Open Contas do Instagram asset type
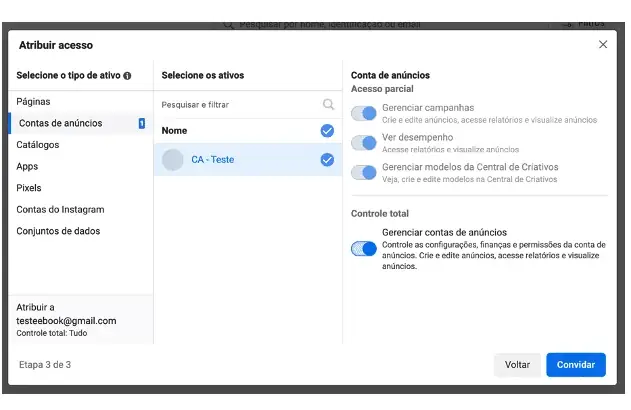The image size is (631, 410). (x=60, y=210)
